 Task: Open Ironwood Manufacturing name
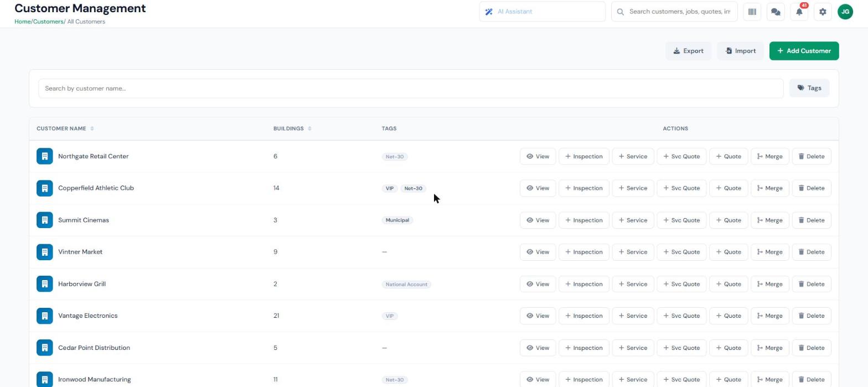tap(95, 379)
